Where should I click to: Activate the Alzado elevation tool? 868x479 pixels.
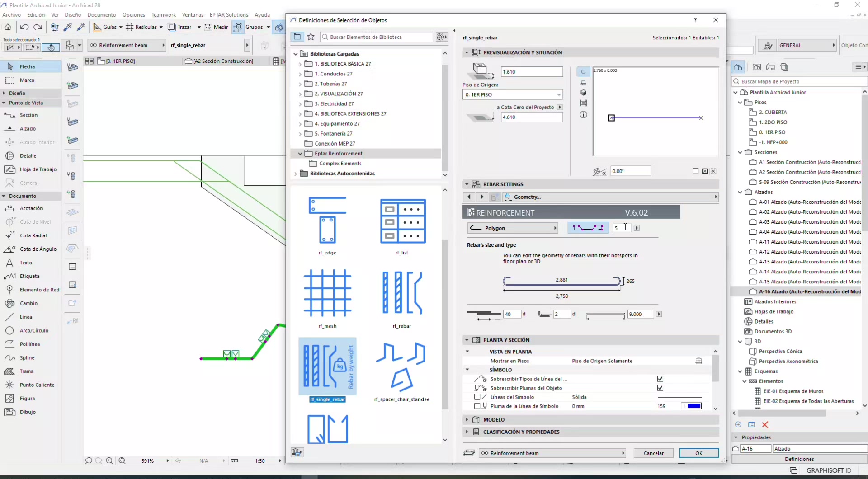click(31, 129)
